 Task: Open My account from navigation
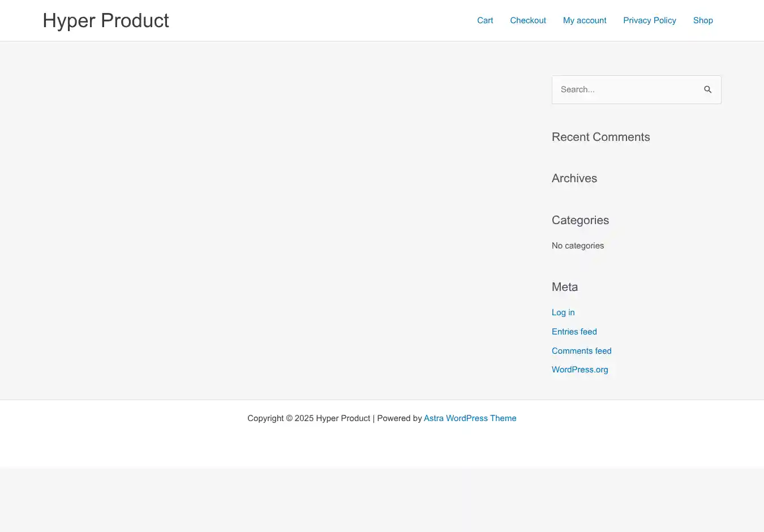point(585,20)
